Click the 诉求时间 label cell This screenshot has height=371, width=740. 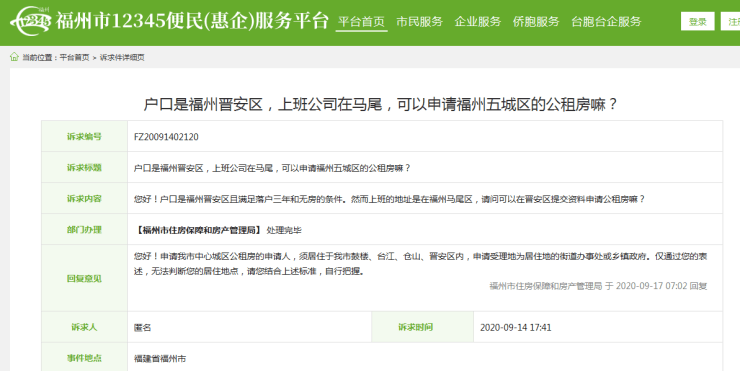(x=422, y=327)
